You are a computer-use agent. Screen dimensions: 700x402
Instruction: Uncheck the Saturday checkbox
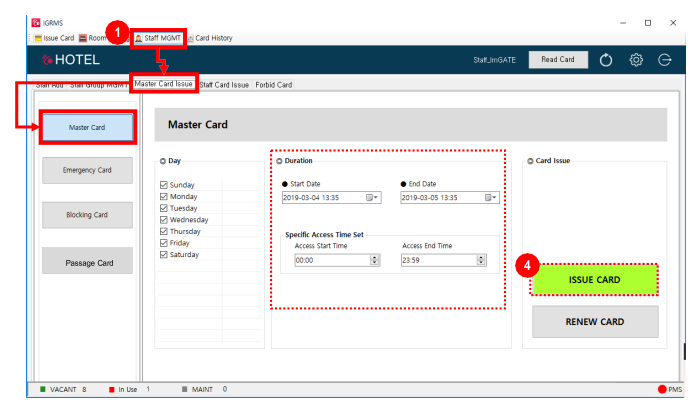[x=163, y=255]
